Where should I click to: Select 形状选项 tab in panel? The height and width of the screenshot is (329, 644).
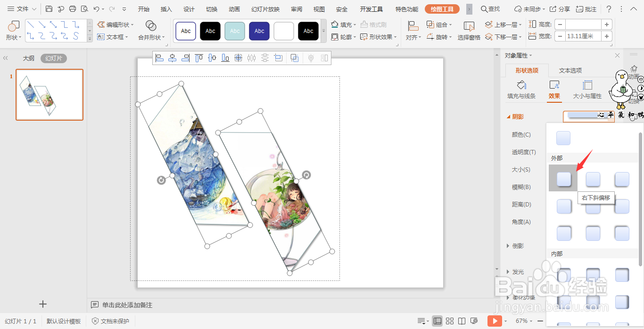[x=527, y=70]
